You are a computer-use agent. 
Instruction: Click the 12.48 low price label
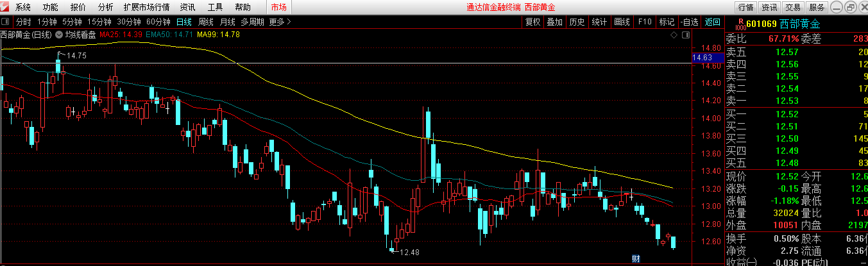(409, 253)
